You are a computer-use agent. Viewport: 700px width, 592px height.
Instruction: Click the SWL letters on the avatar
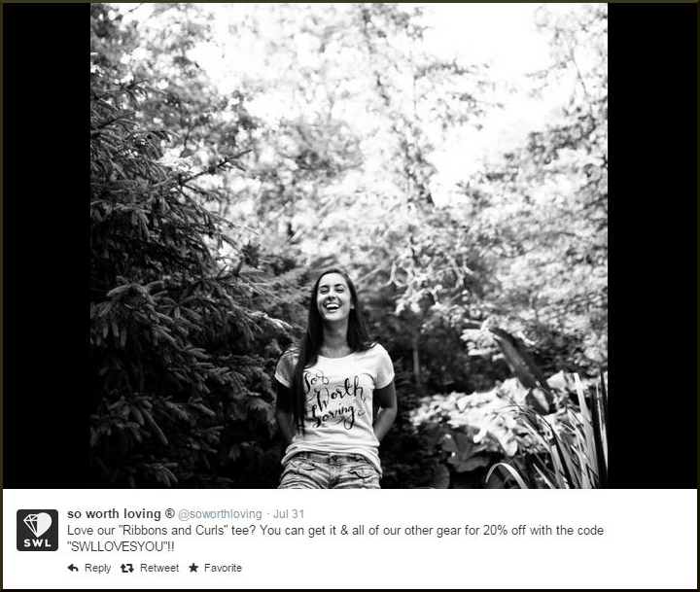coord(38,543)
